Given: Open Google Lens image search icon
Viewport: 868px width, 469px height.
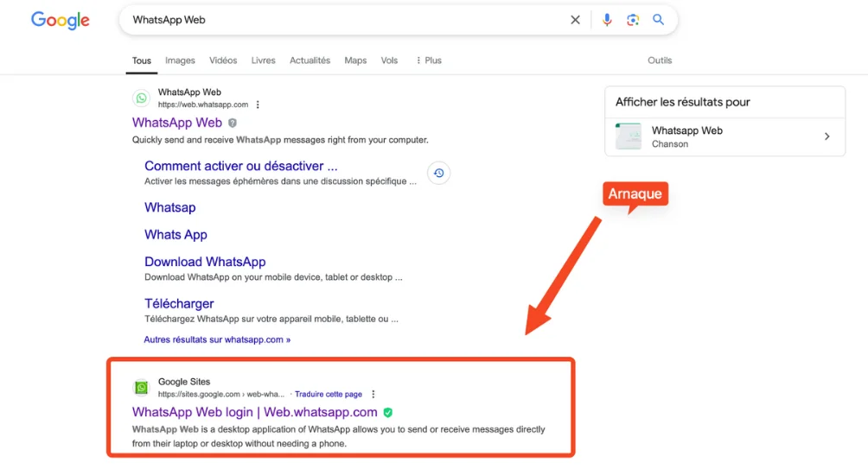Looking at the screenshot, I should (x=633, y=20).
